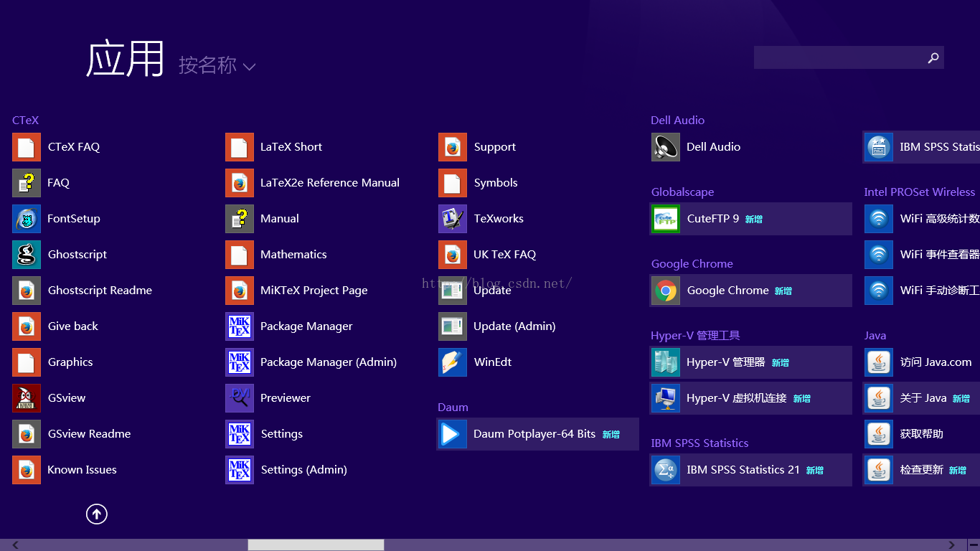Image resolution: width=980 pixels, height=551 pixels.
Task: Select the Google Chrome group heading
Action: [692, 264]
